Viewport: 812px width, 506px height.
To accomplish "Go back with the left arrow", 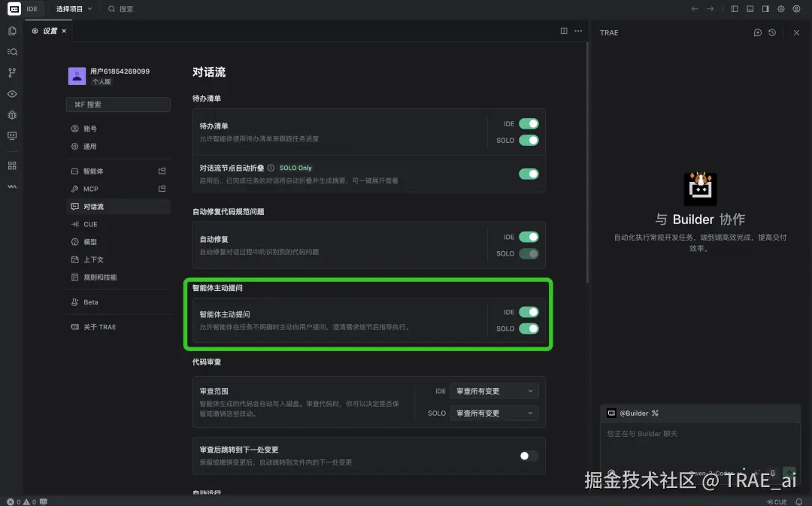I will [x=695, y=9].
